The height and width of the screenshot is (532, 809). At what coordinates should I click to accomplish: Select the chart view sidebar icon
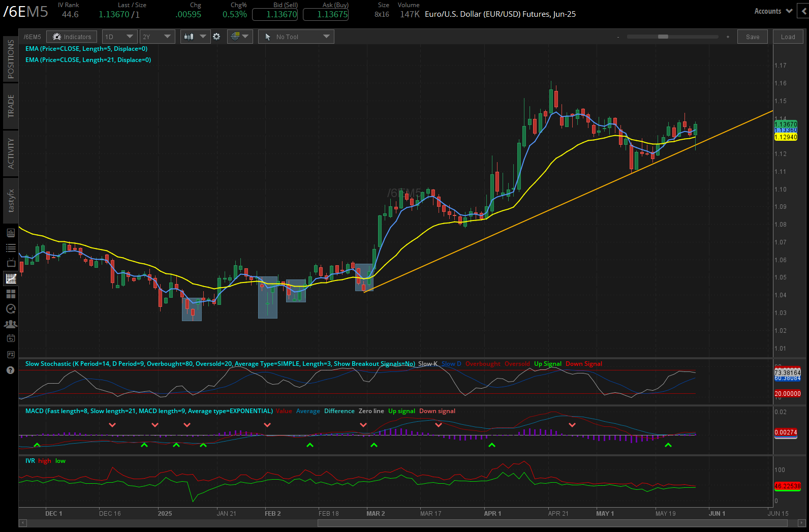[11, 278]
